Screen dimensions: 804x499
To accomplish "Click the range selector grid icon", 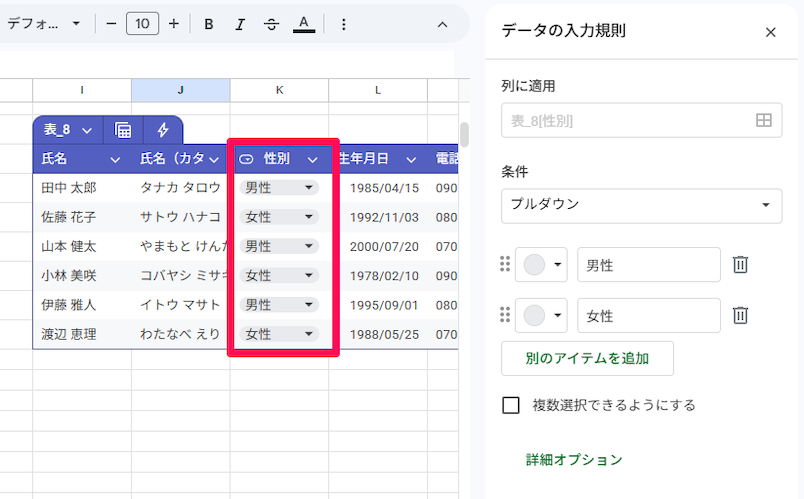I will [763, 121].
